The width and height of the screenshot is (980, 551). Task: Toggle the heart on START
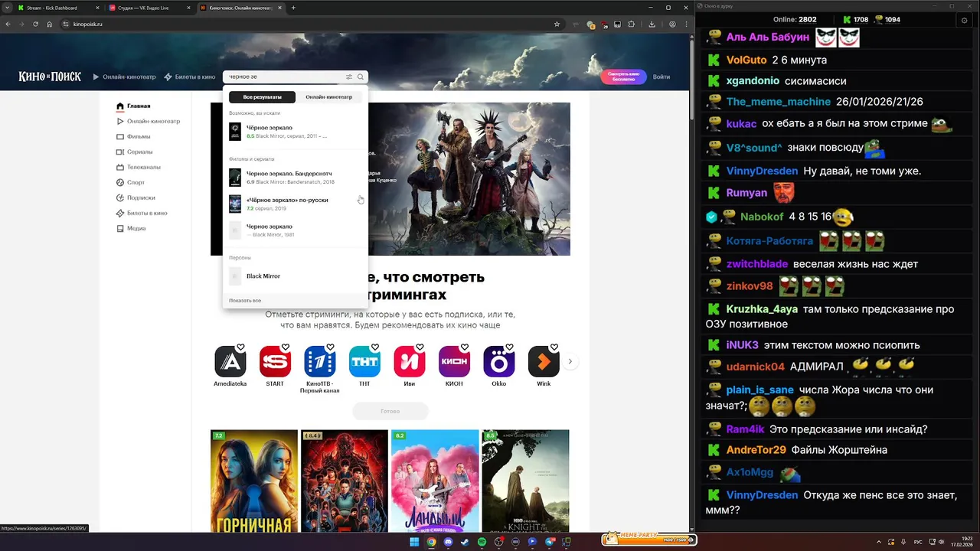[x=286, y=347]
